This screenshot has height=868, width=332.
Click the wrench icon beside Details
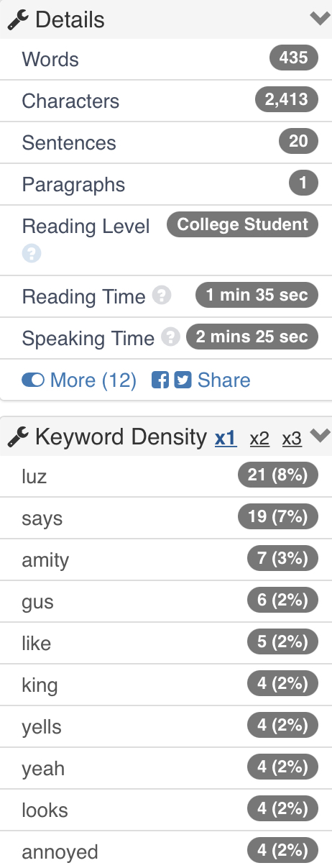pos(18,19)
